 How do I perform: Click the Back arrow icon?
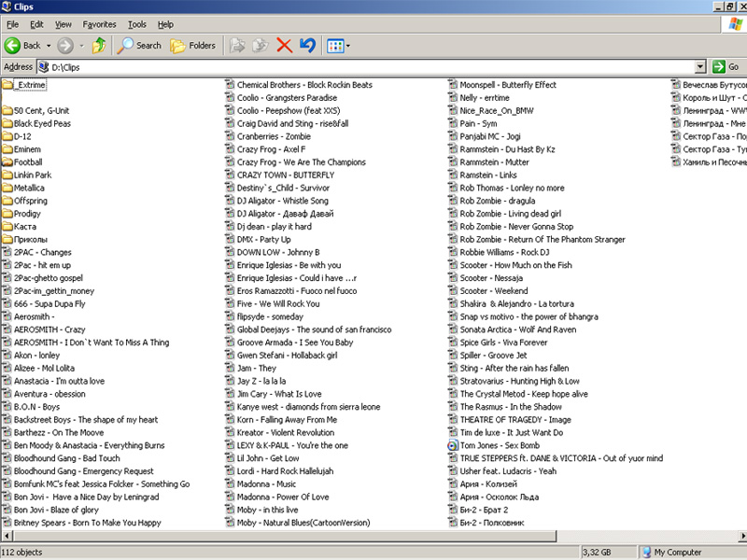point(12,46)
